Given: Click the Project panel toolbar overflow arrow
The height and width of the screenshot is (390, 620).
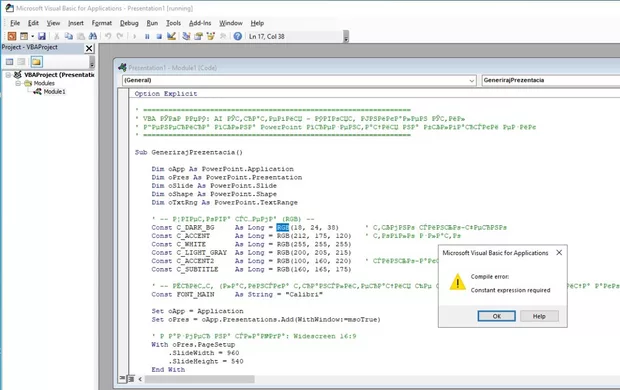Looking at the screenshot, I should 92,62.
